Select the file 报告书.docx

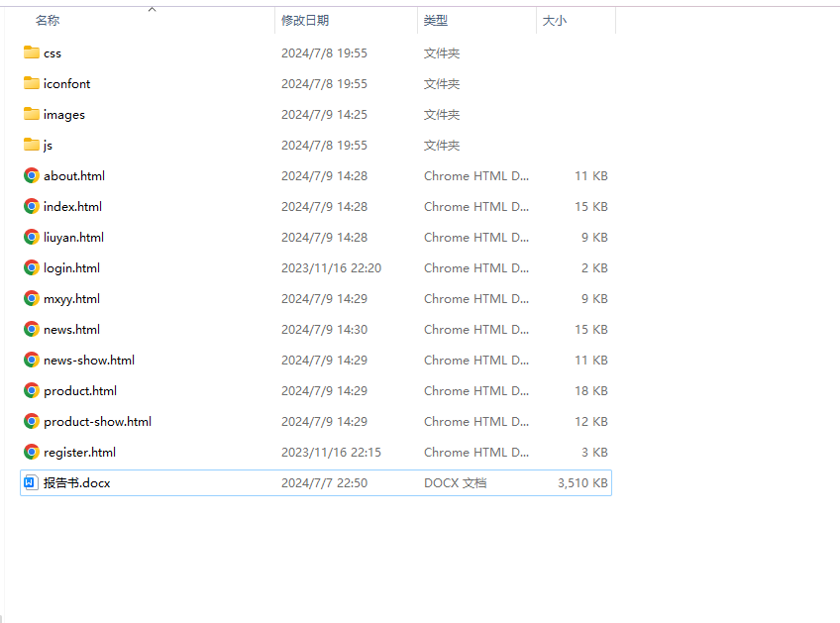pos(76,482)
